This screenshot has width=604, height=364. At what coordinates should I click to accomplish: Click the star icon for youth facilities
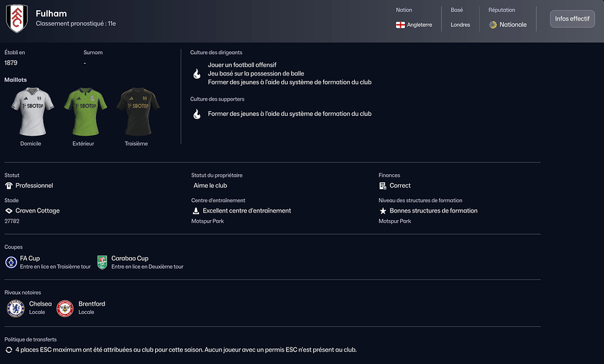(383, 210)
